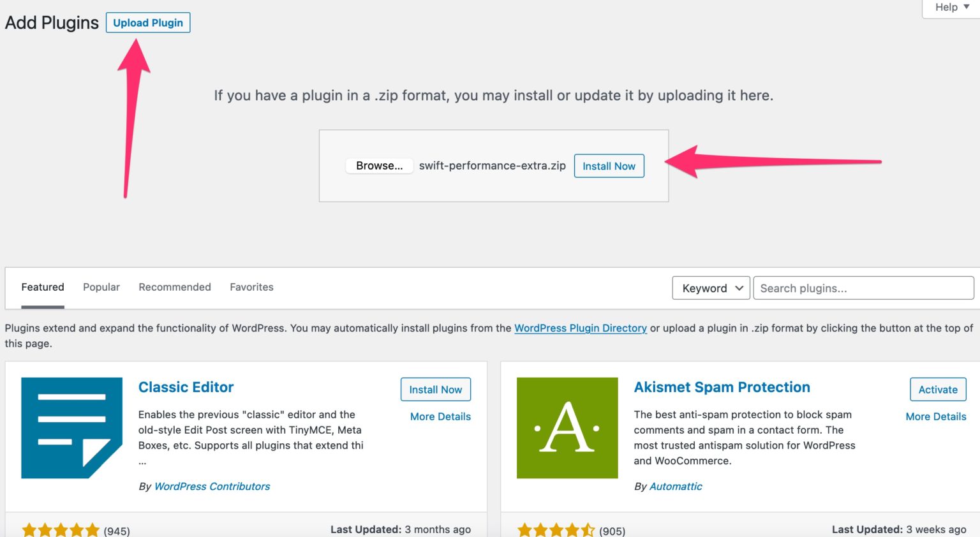Viewport: 980px width, 537px height.
Task: Click the Upload Plugin button
Action: (x=148, y=23)
